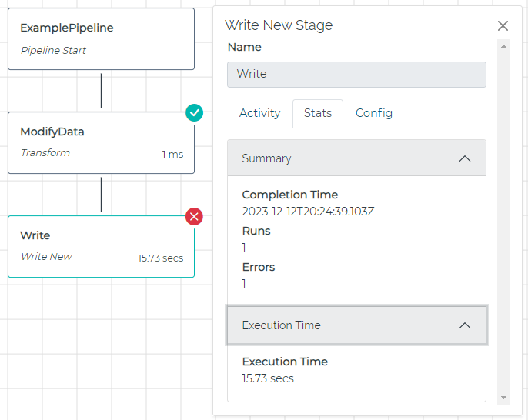528x420 pixels.
Task: Close the Write New Stage panel
Action: pyautogui.click(x=503, y=25)
